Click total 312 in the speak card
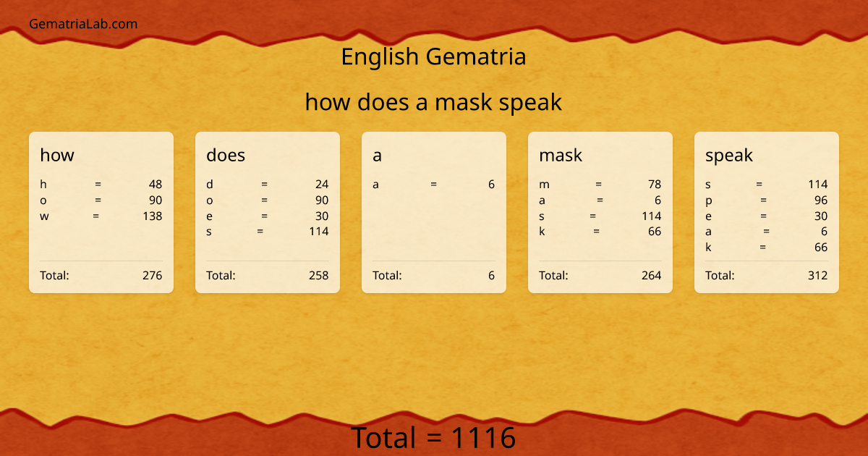 pos(818,275)
